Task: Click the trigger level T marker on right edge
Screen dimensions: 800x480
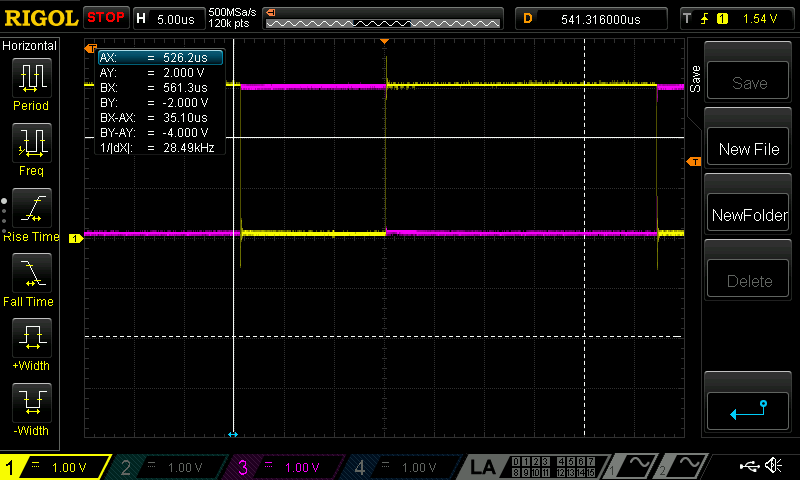Action: point(694,162)
